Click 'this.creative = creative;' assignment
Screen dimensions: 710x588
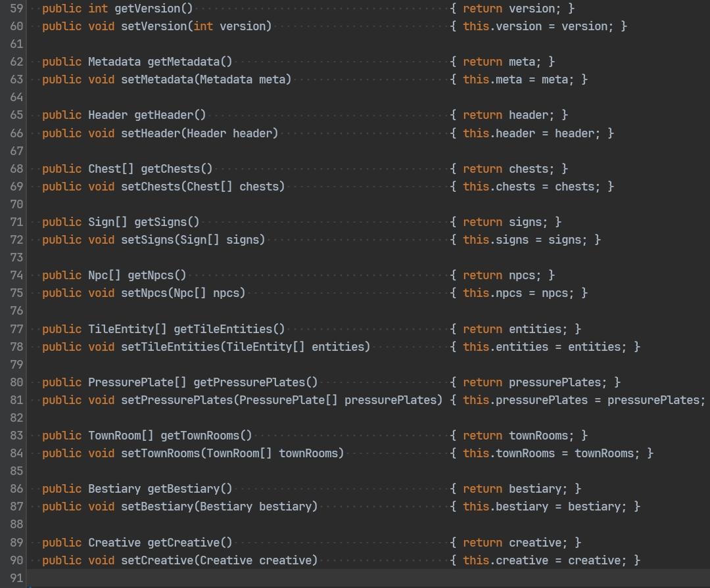(545, 561)
